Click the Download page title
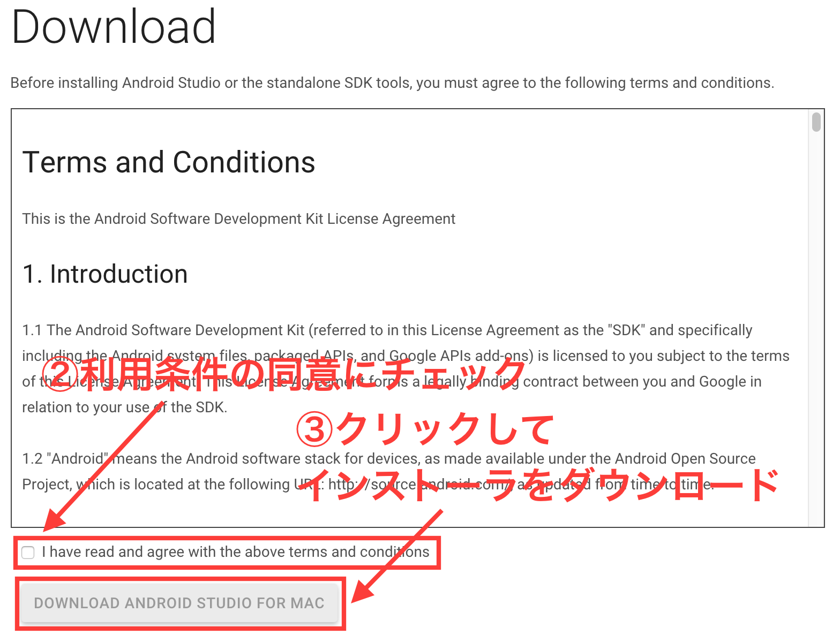This screenshot has height=635, width=840. coord(114,27)
